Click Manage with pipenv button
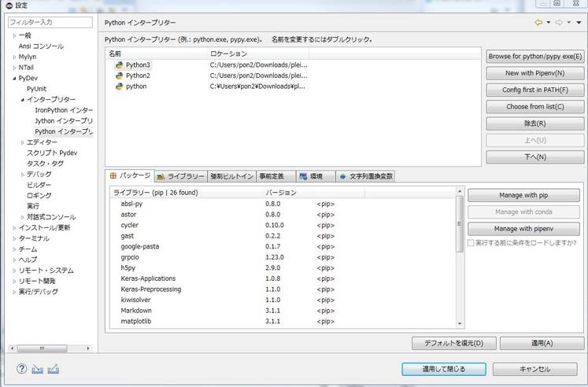This screenshot has width=588, height=387. coord(523,229)
